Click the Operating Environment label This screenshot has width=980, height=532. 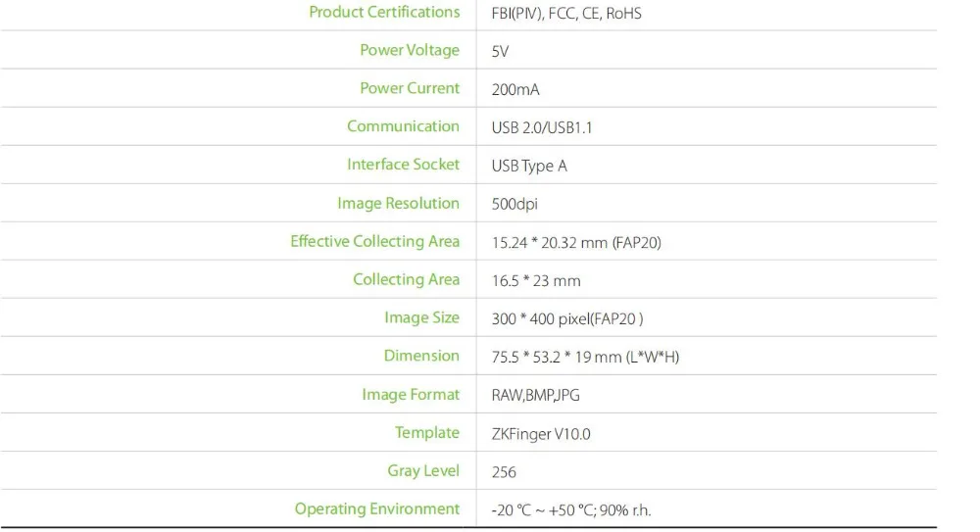pos(377,509)
